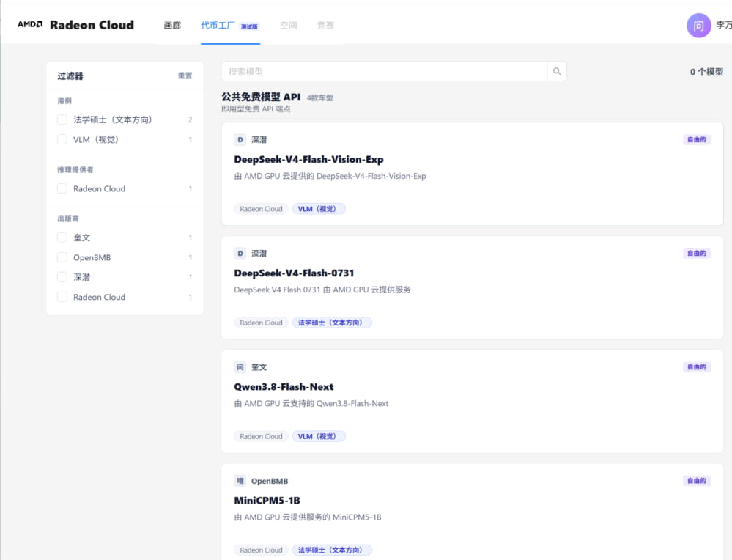Click VLM（视觉） tag on Qwen3.8-Flash-Next card
Screen dimensions: 732x560
point(319,436)
